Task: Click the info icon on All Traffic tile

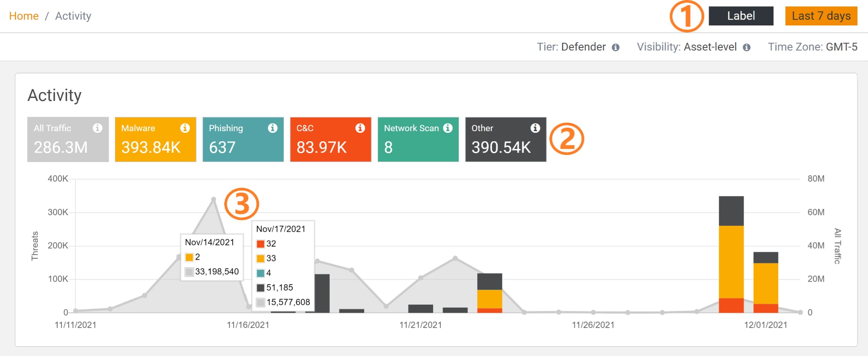Action: pos(97,128)
